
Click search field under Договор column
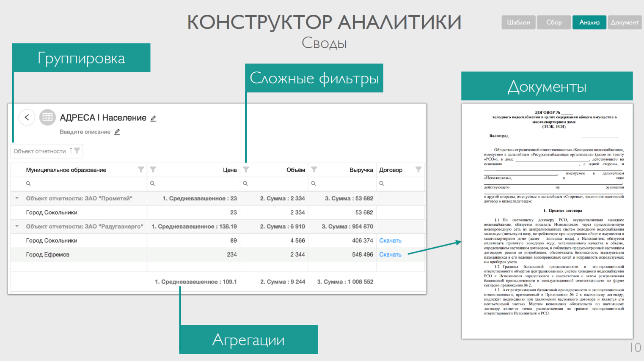(400, 183)
